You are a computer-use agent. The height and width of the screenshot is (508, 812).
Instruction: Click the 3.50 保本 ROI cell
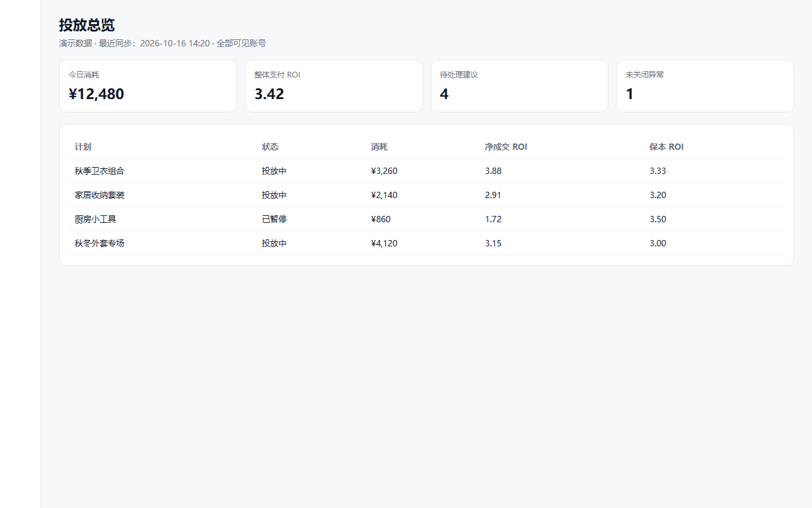[x=658, y=219]
